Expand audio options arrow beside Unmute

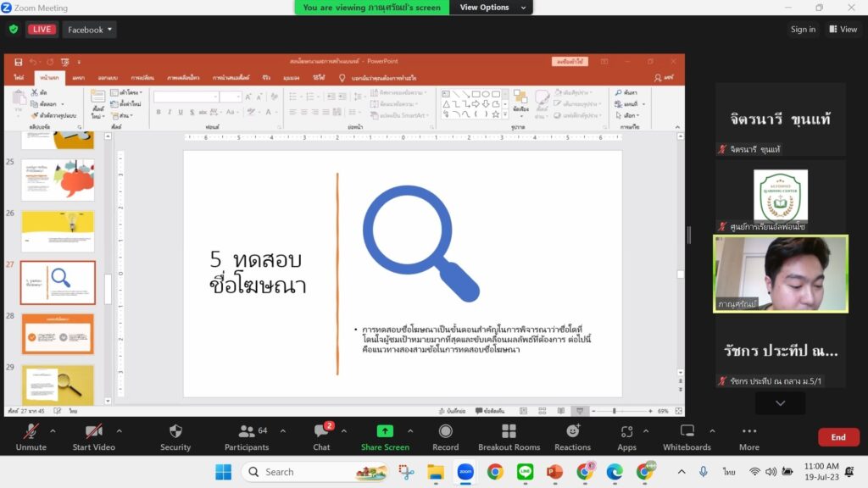[53, 430]
